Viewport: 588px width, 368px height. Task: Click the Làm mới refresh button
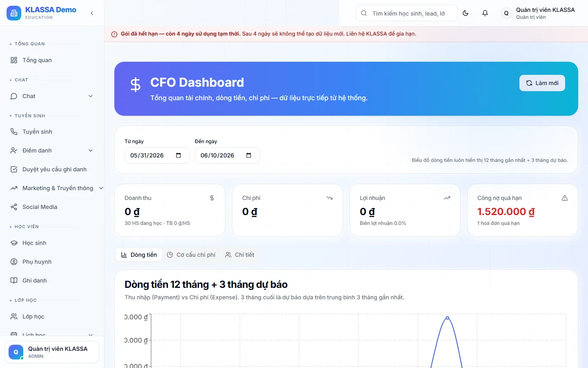542,83
